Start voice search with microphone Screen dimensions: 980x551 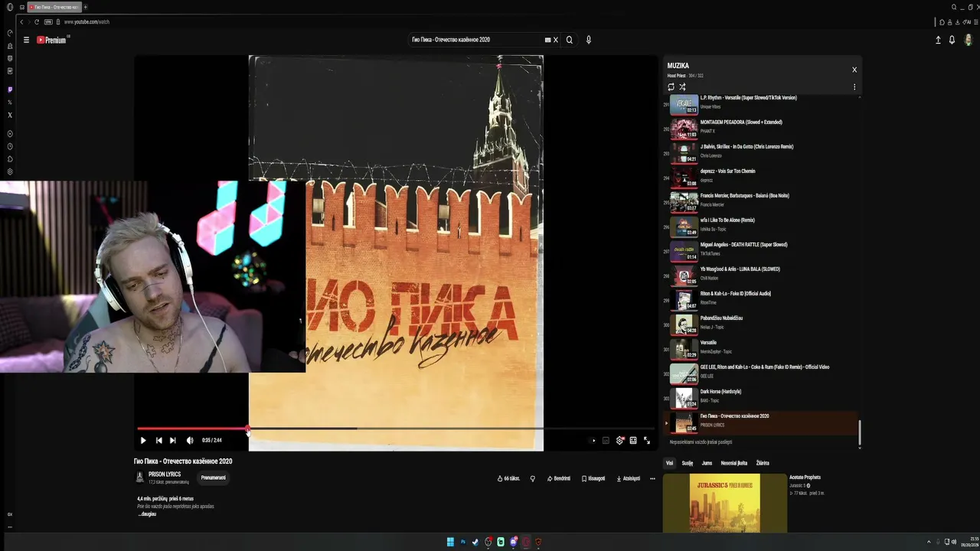click(589, 40)
